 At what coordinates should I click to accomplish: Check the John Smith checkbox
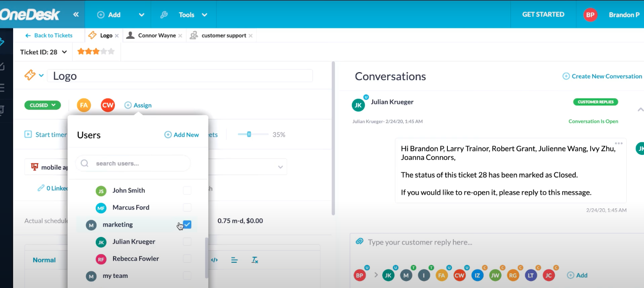coord(187,190)
